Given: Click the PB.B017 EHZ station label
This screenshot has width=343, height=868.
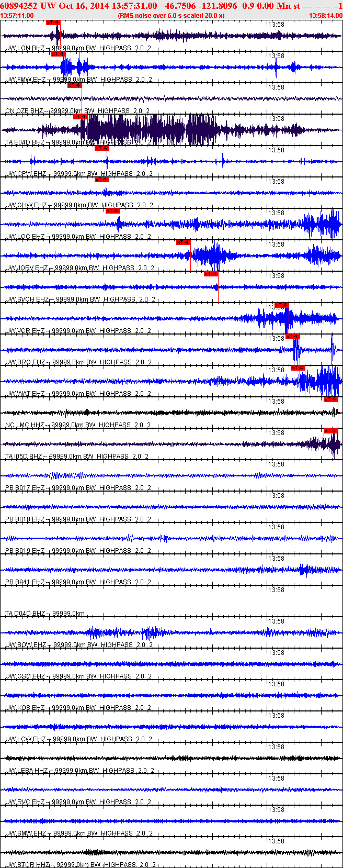Looking at the screenshot, I should pos(25,488).
